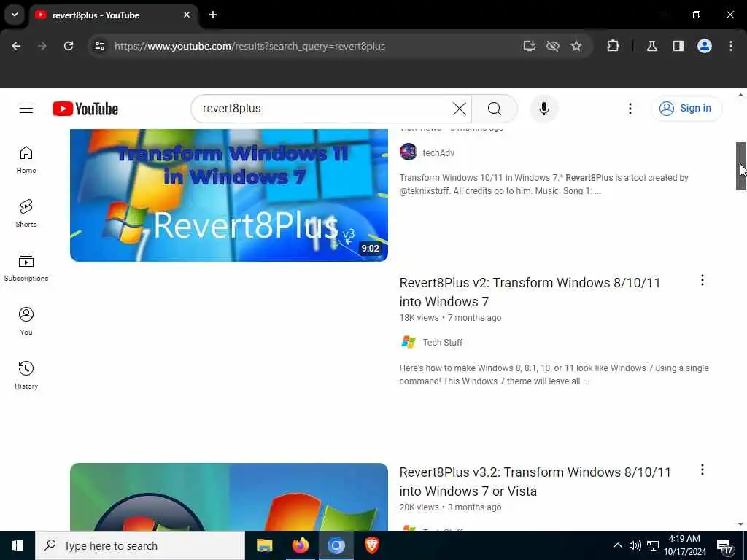Click the 18K views text
This screenshot has width=747, height=560.
(x=419, y=318)
